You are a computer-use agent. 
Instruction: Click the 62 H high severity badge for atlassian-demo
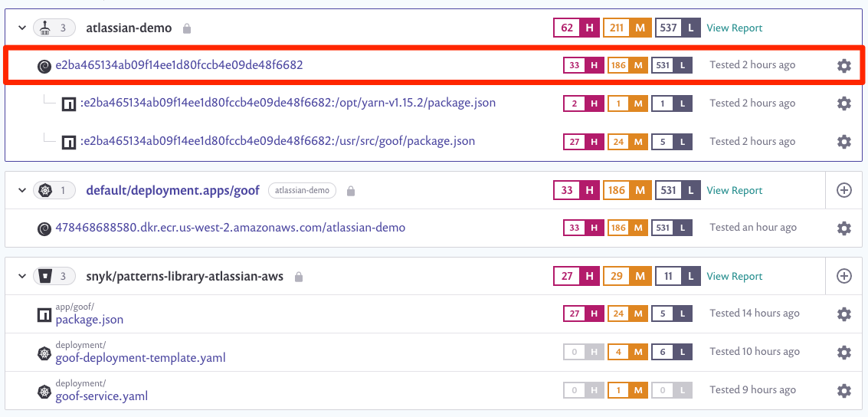tap(576, 28)
